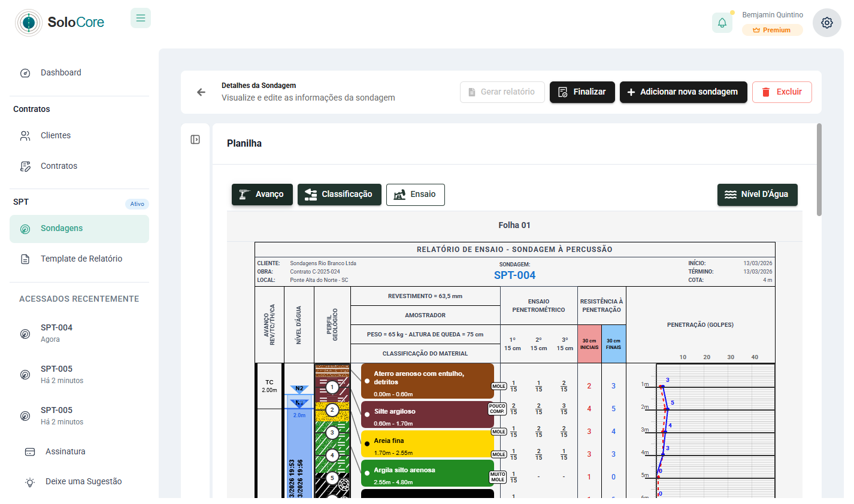Open Template de Relatório
The width and height of the screenshot is (854, 504).
(79, 259)
